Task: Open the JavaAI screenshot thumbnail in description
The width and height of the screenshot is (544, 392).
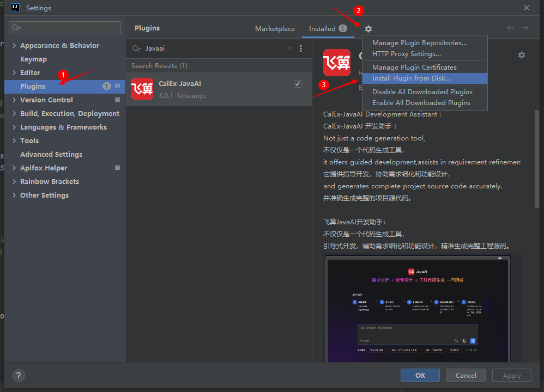Action: click(x=418, y=309)
